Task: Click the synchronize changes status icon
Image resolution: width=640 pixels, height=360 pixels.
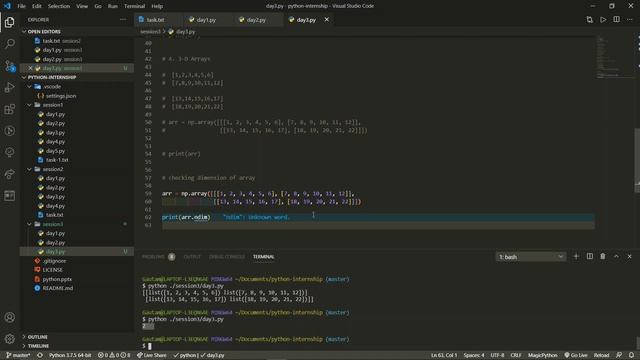Action: click(40, 355)
